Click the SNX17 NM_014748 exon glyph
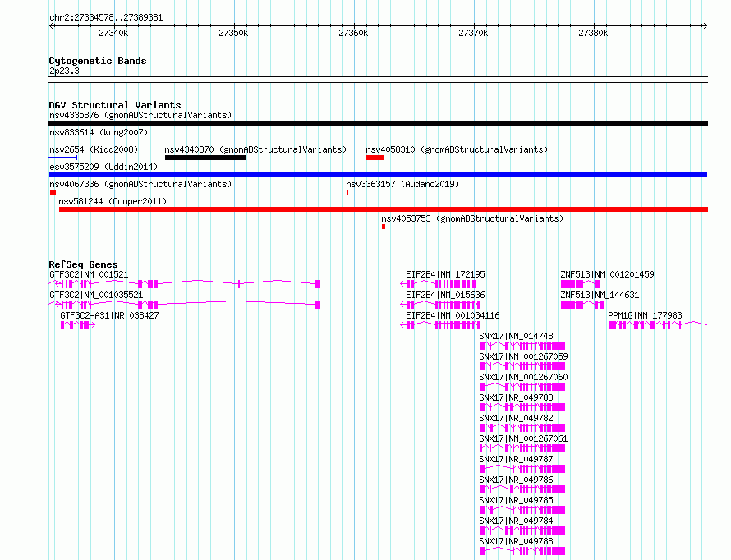Image resolution: width=731 pixels, height=560 pixels. click(522, 346)
